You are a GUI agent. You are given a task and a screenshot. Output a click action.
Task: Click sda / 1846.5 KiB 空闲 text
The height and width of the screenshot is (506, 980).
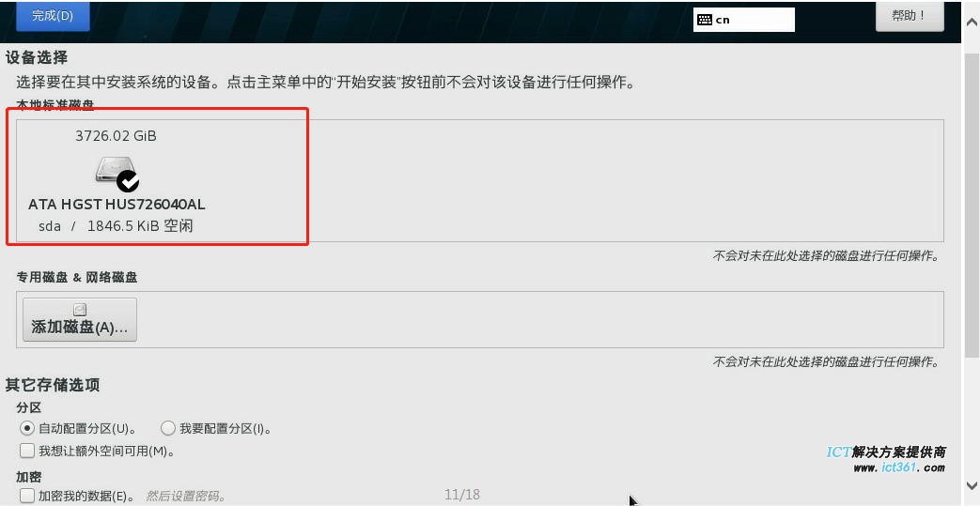coord(116,226)
